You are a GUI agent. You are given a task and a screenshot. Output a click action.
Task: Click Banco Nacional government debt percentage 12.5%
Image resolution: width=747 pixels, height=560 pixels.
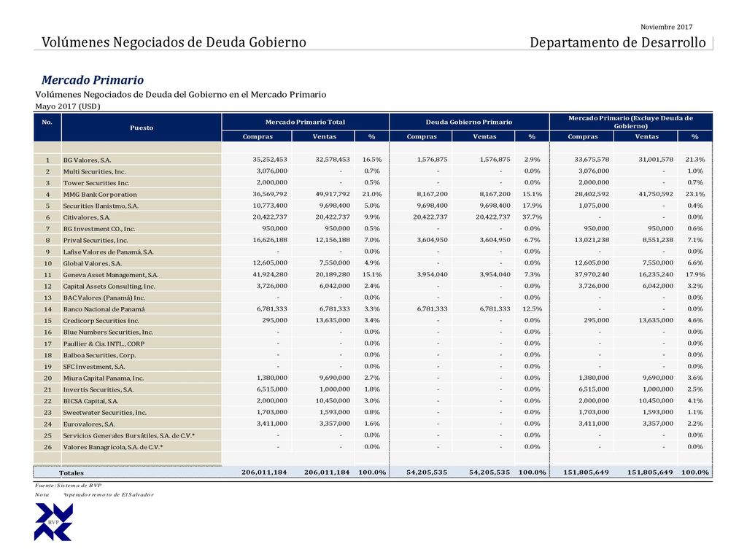532,308
